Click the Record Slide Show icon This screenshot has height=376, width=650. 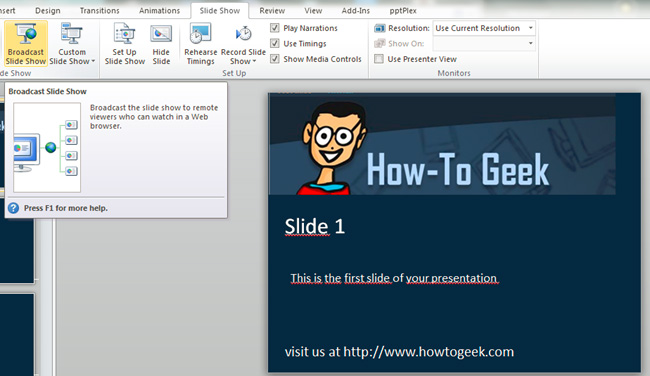[x=243, y=34]
